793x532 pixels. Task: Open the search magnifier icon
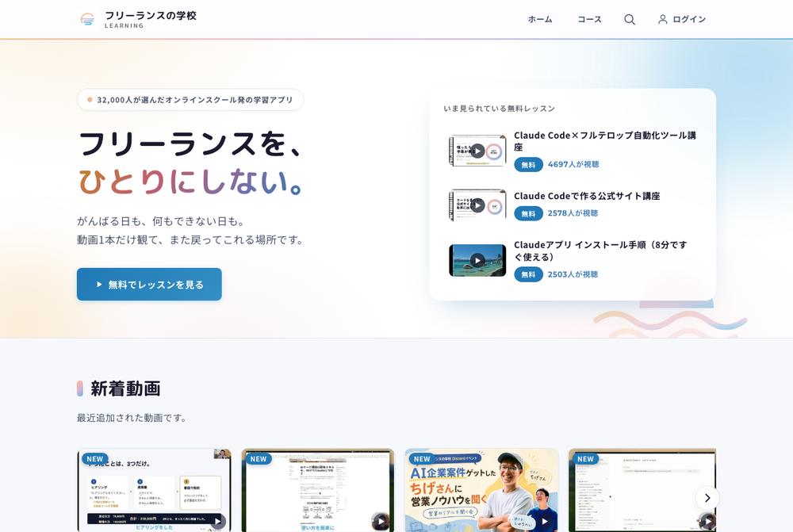pos(629,19)
